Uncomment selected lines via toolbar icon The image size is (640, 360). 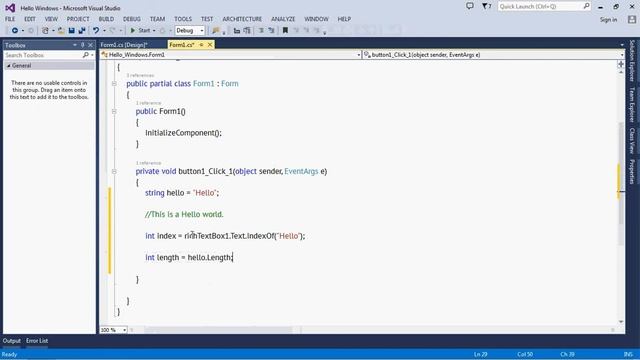271,31
